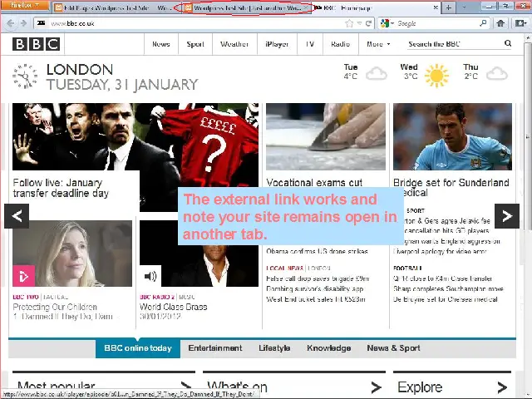Submit BBC search with magnifier icon
This screenshot has height=399, width=532.
508,43
